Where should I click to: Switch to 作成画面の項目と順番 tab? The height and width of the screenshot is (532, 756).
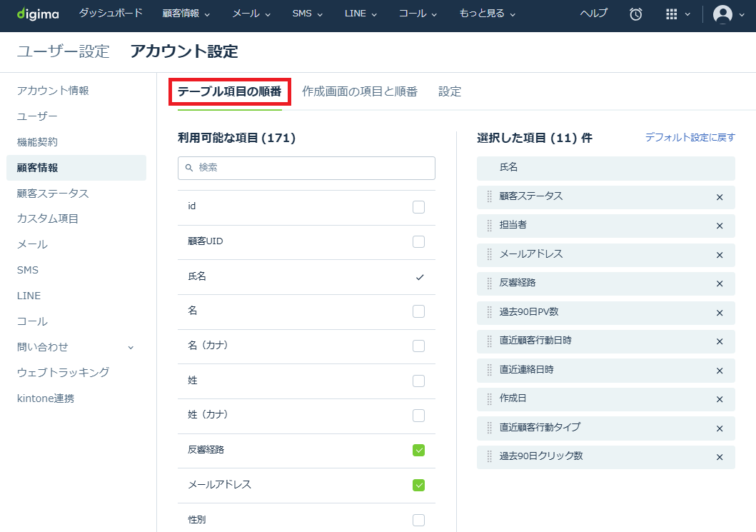coord(360,91)
